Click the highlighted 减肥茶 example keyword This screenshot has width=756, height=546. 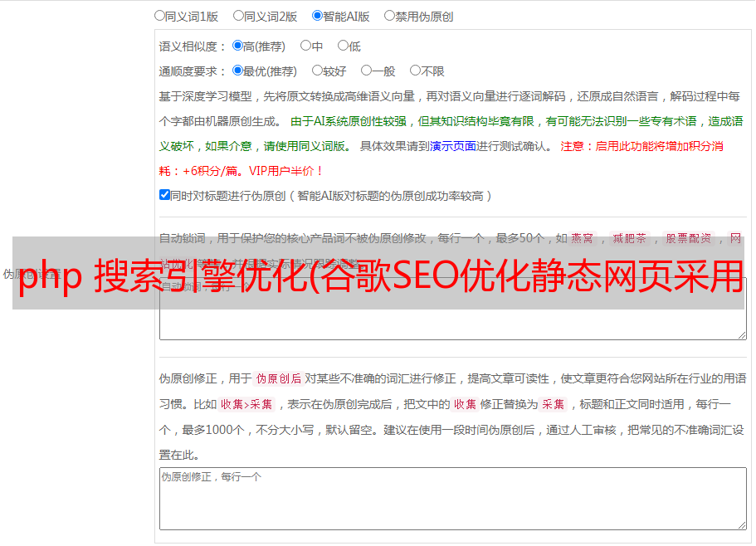coord(630,238)
